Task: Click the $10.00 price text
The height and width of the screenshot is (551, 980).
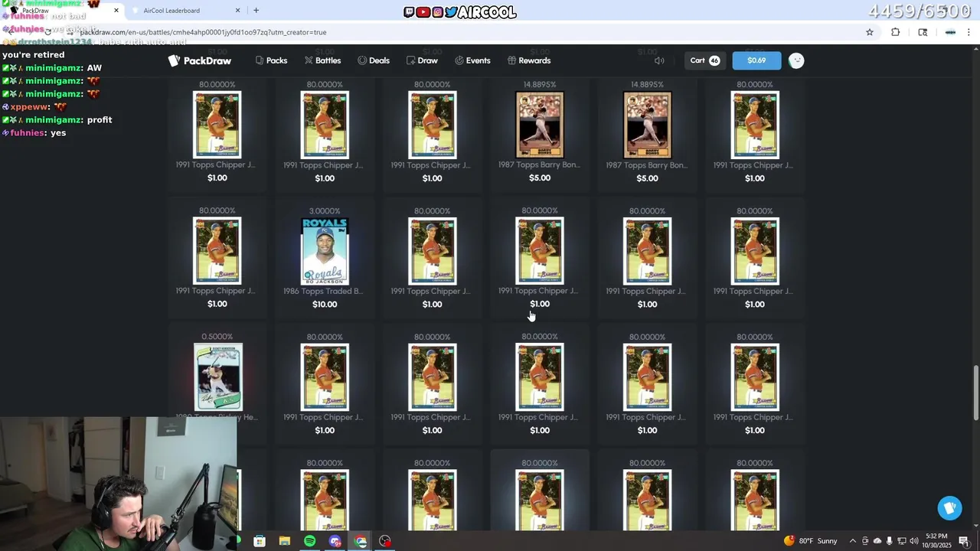Action: click(325, 304)
